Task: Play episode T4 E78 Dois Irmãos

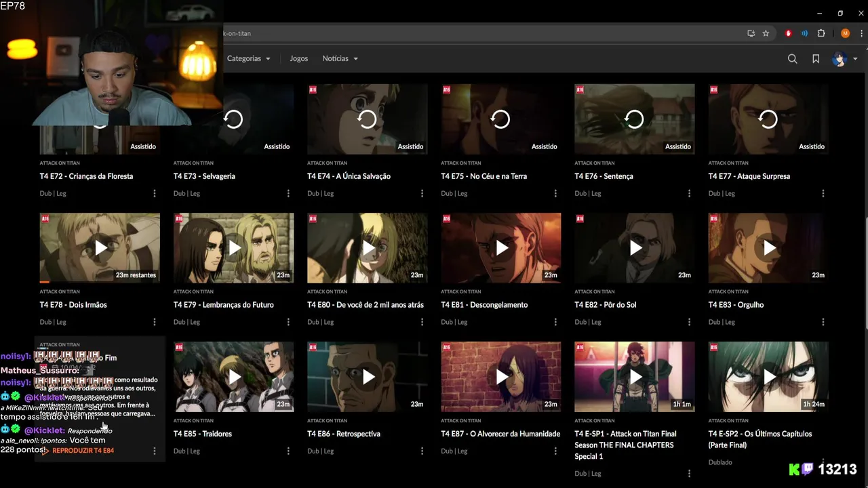Action: pyautogui.click(x=100, y=248)
